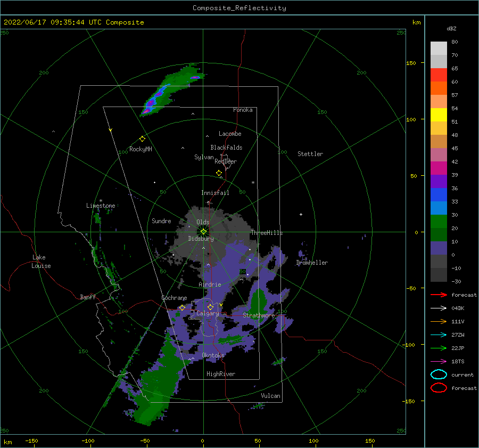Click the magenta 18TS arrow icon

[439, 362]
